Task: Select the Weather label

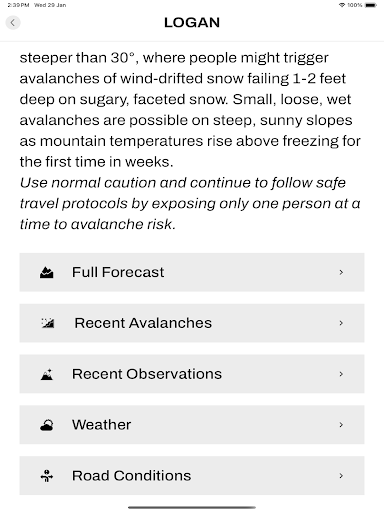Action: [102, 425]
